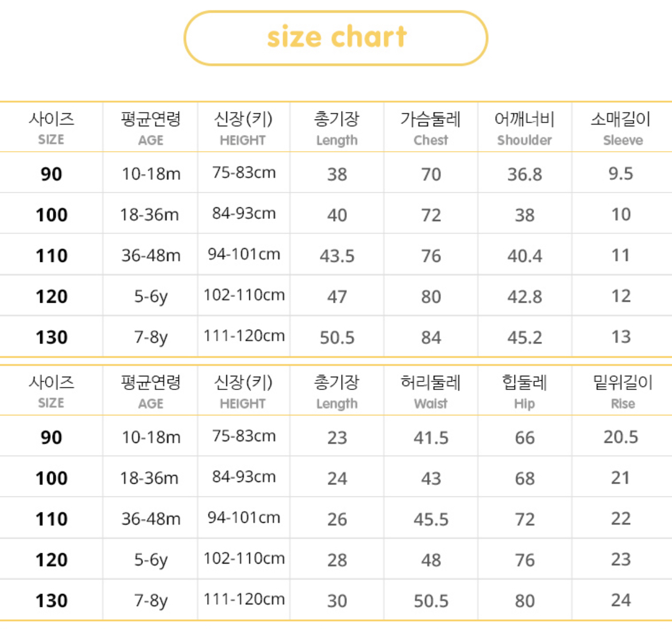
Task: Click chest measurement 70
Action: tap(431, 174)
